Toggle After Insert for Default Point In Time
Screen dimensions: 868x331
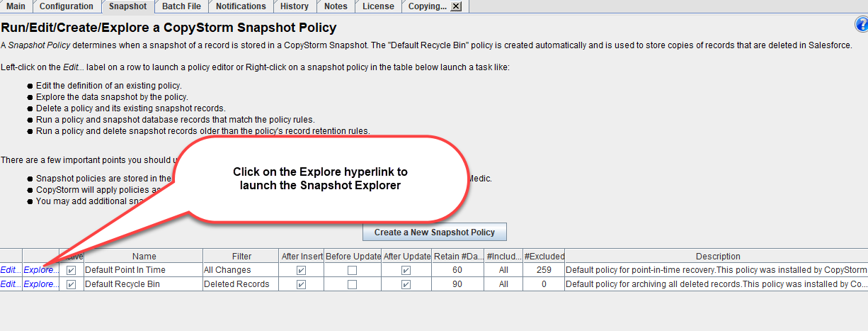click(301, 270)
